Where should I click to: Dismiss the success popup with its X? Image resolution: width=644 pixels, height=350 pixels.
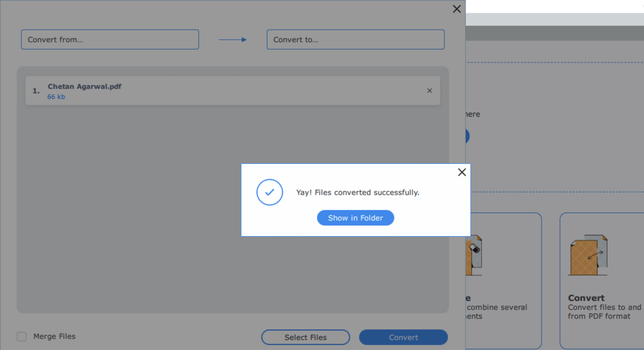pyautogui.click(x=462, y=172)
